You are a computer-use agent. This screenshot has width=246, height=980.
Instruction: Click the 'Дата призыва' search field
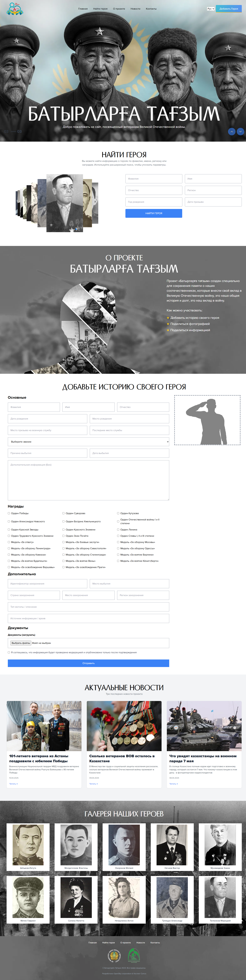coord(213,202)
